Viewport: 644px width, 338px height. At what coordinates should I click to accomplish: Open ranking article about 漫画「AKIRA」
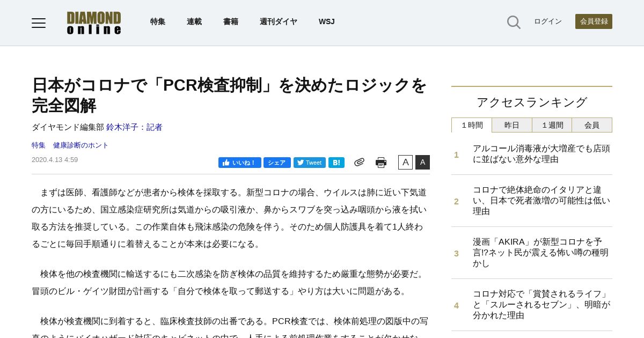(541, 253)
